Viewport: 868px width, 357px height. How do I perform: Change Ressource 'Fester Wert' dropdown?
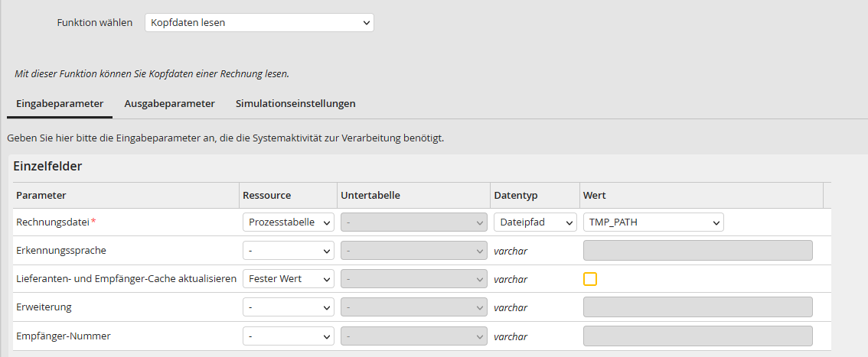tap(289, 279)
